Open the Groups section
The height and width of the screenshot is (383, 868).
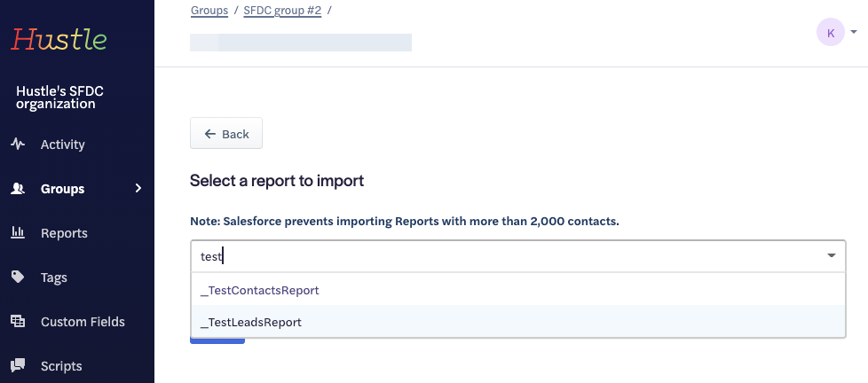tap(62, 189)
